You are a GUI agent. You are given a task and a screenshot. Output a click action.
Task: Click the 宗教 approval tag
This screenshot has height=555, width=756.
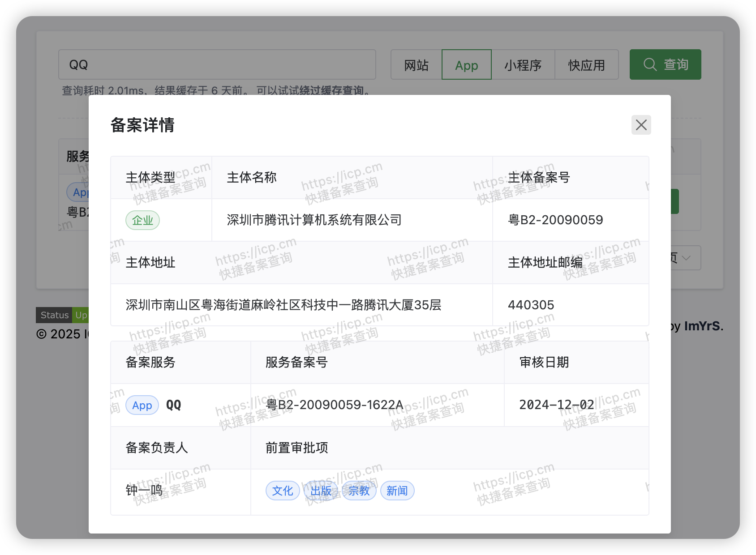click(x=359, y=491)
